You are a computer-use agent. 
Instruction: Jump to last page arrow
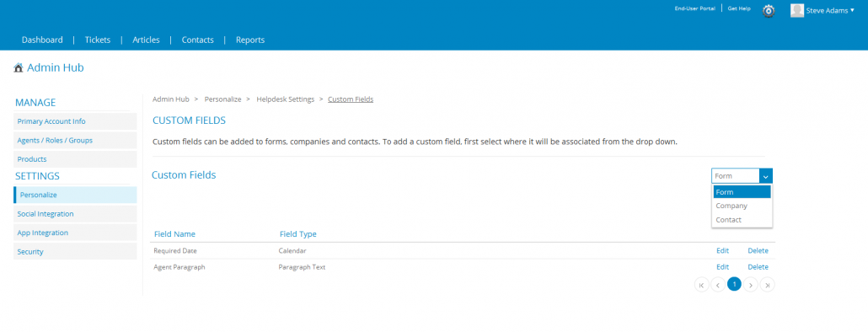767,285
